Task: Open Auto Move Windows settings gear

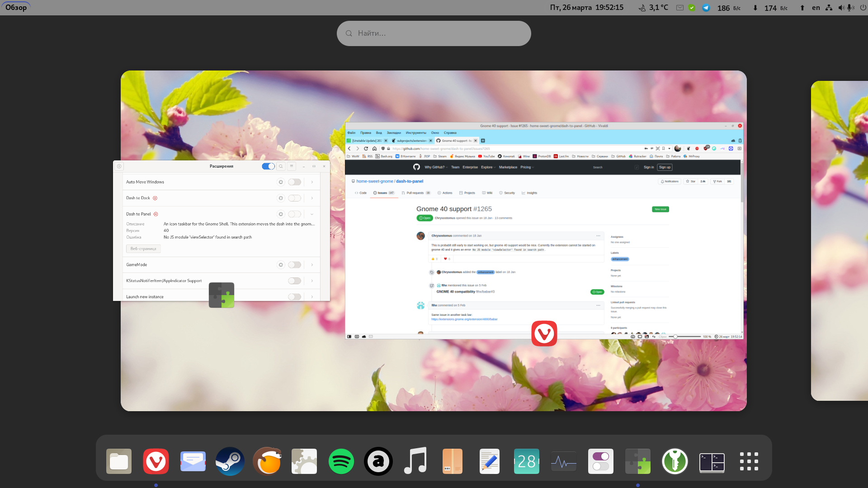Action: click(281, 182)
